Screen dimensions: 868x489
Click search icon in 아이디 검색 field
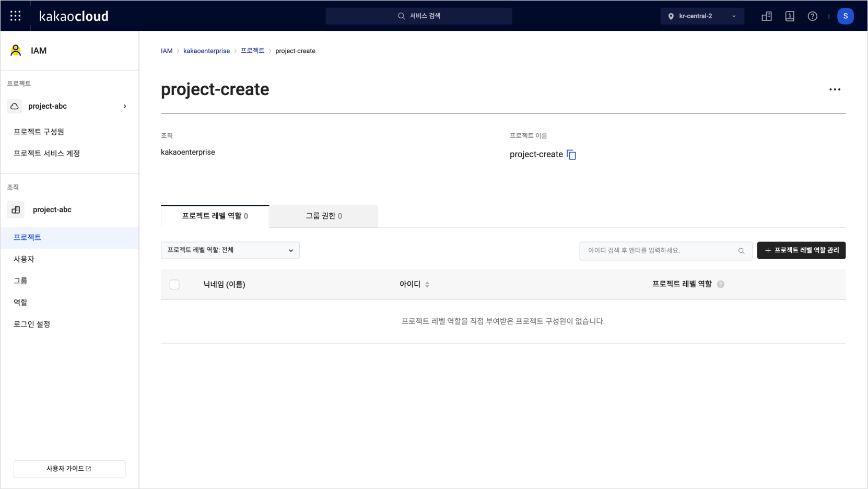click(741, 251)
